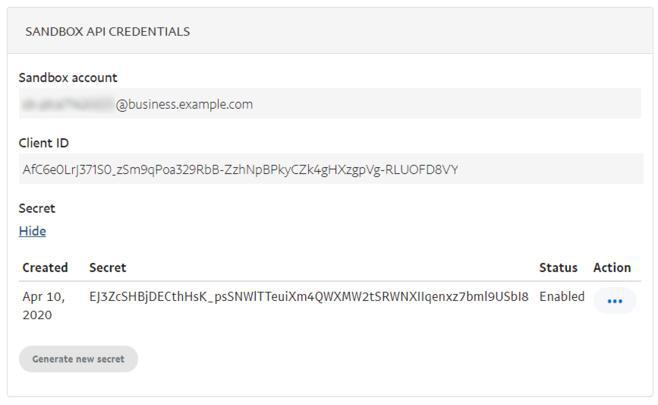Click the Status column header

click(558, 267)
